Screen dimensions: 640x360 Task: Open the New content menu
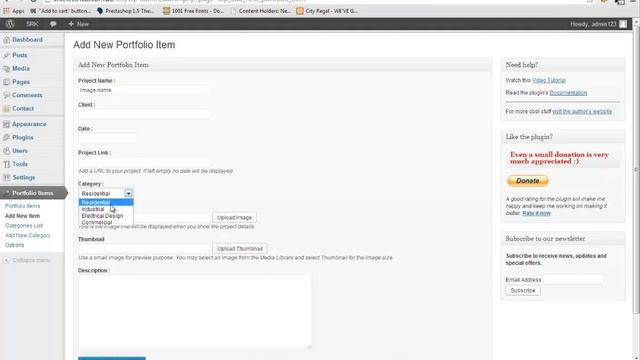78,24
